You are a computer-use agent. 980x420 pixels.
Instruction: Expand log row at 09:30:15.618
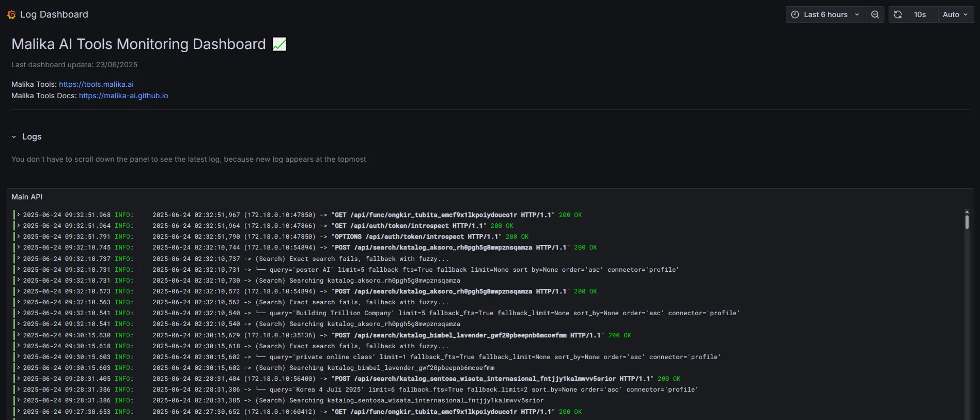tap(19, 346)
